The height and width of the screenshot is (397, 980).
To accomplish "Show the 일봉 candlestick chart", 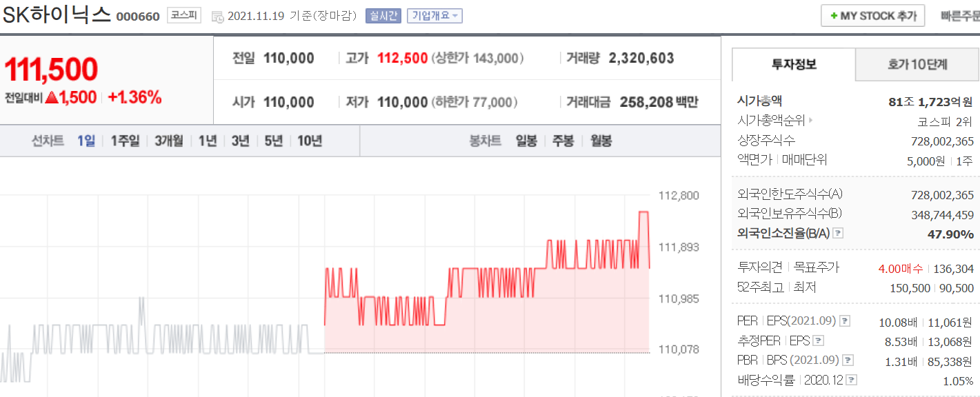I will (526, 141).
